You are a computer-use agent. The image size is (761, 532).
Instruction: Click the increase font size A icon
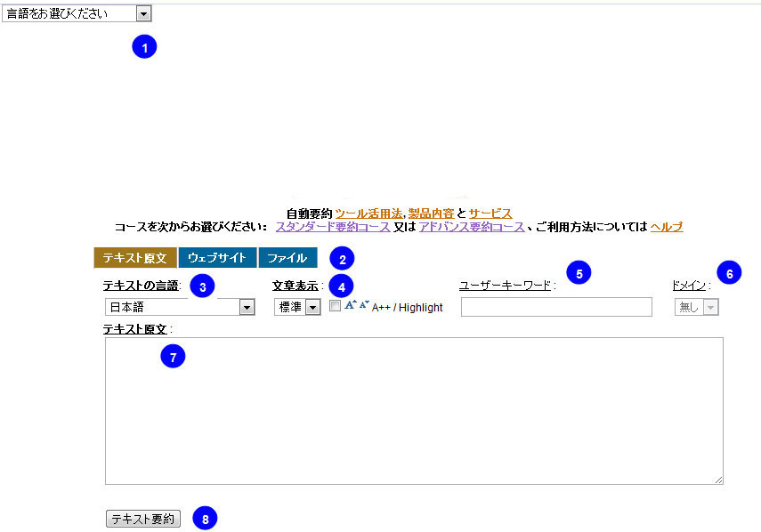[351, 305]
